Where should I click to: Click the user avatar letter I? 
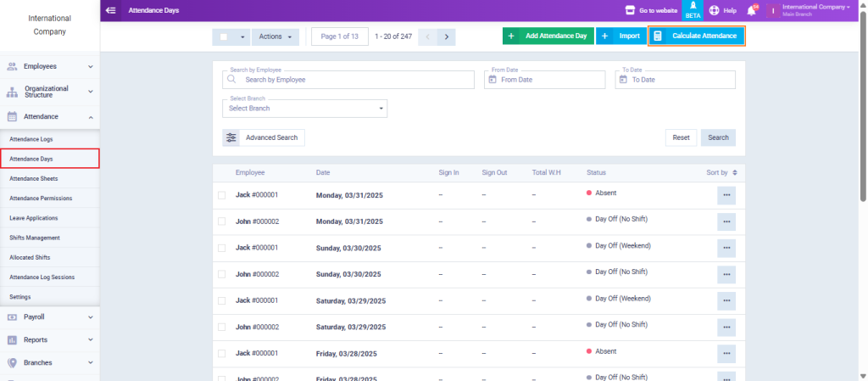[773, 10]
